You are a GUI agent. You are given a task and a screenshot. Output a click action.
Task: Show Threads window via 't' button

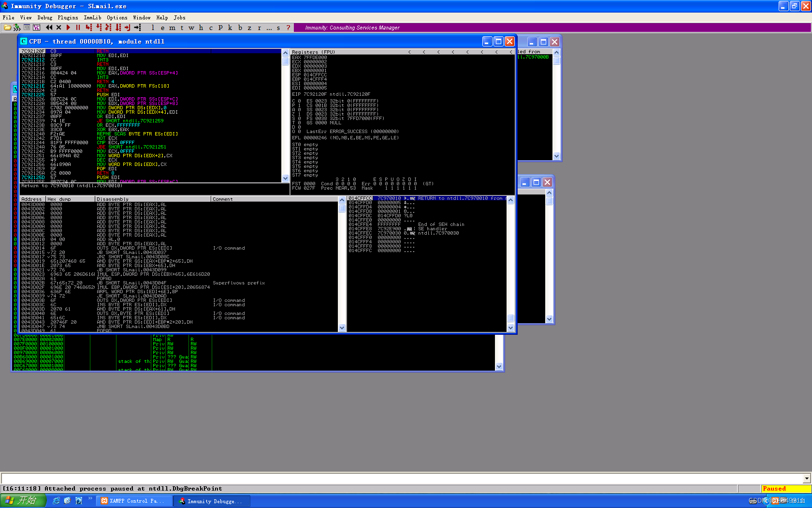pyautogui.click(x=182, y=28)
